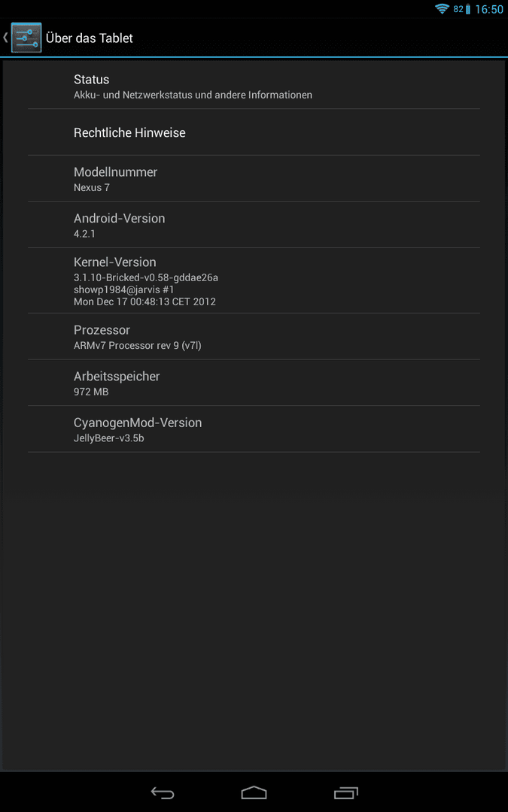The height and width of the screenshot is (812, 508).
Task: Tap the Wi-Fi signal icon in status bar
Action: [x=443, y=9]
